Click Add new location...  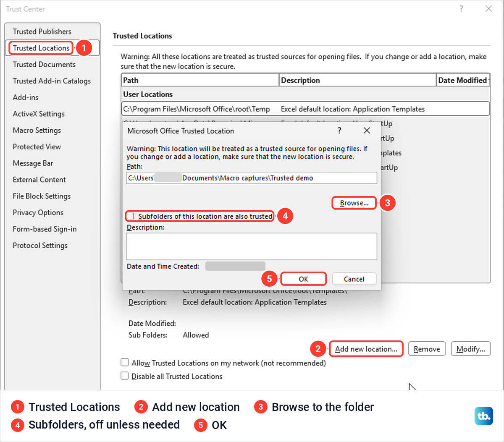366,349
